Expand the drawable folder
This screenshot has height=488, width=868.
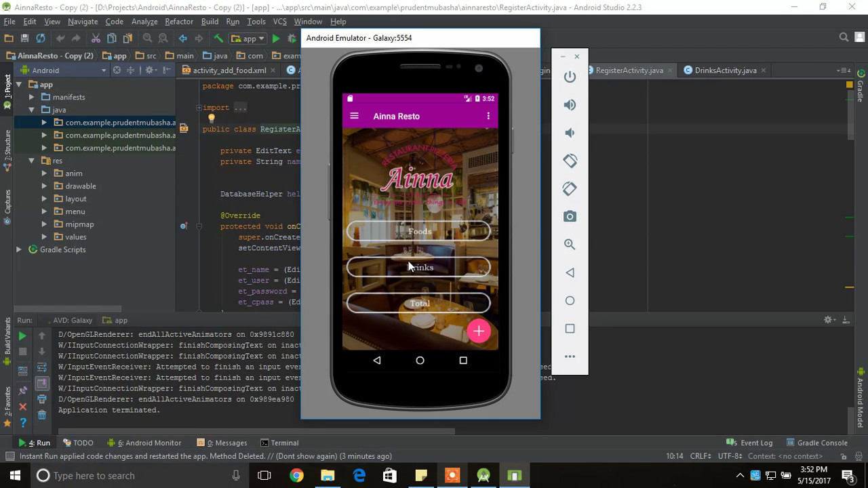point(44,186)
